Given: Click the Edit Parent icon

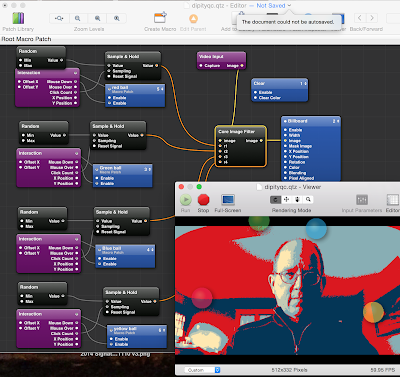Looking at the screenshot, I should (x=193, y=18).
